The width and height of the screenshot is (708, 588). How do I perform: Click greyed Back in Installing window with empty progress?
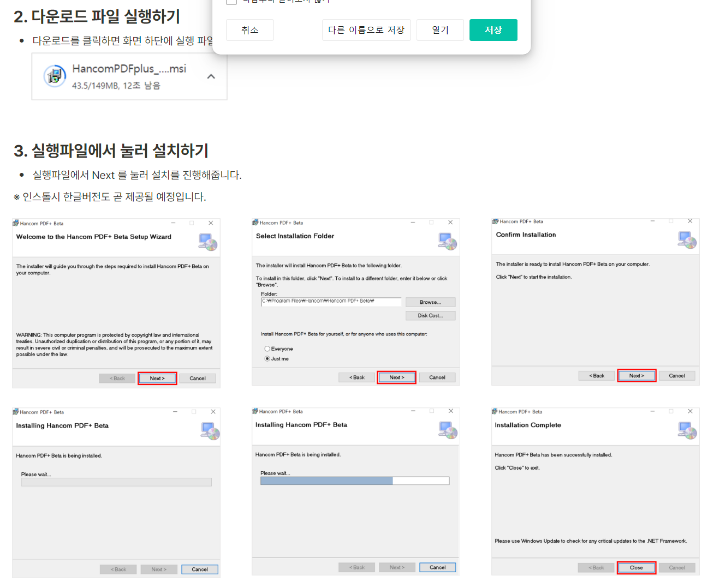click(x=118, y=569)
